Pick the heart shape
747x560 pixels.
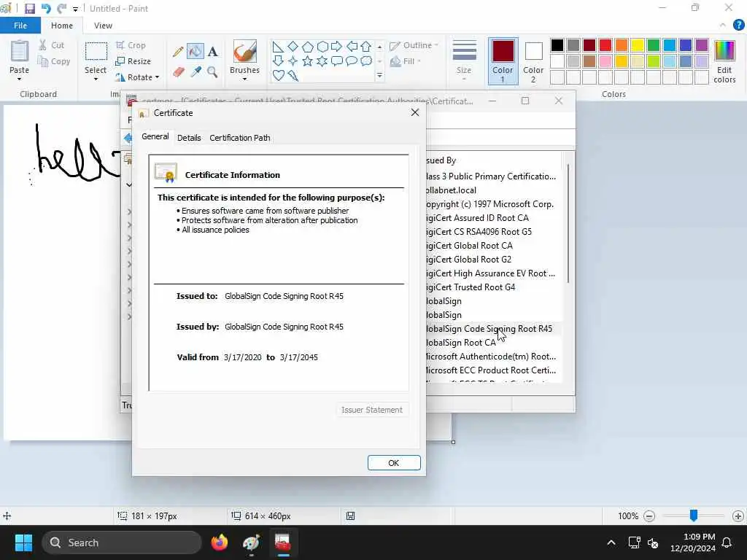click(279, 75)
